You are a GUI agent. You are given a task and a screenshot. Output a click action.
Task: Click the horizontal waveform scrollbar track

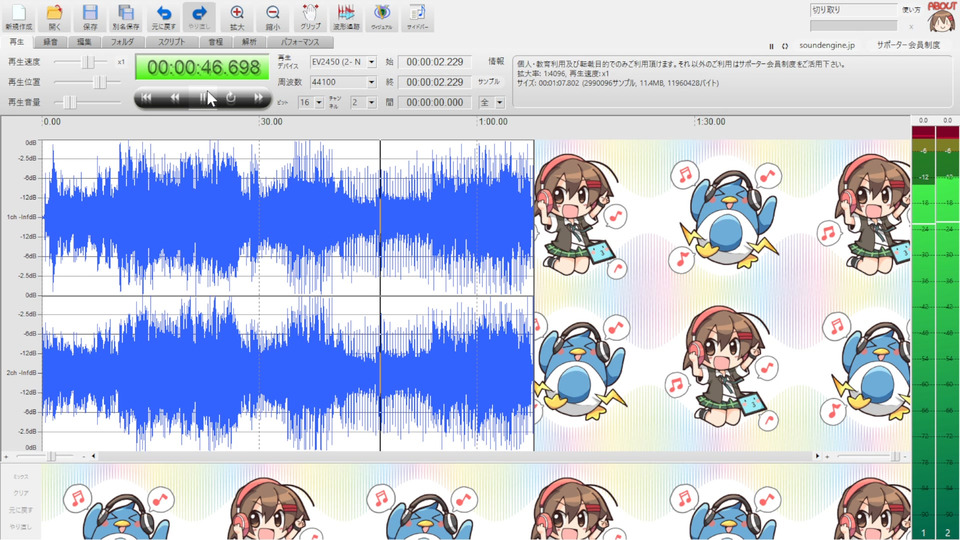(456, 456)
